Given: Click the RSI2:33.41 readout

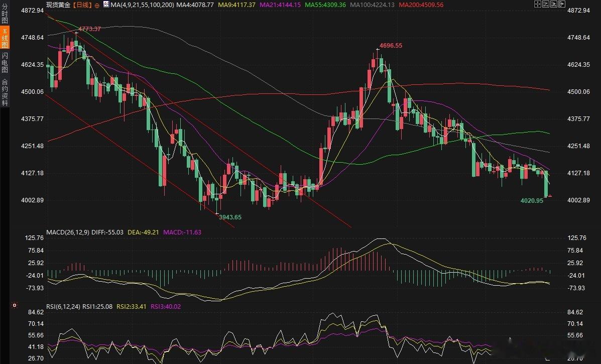Looking at the screenshot, I should pos(132,307).
